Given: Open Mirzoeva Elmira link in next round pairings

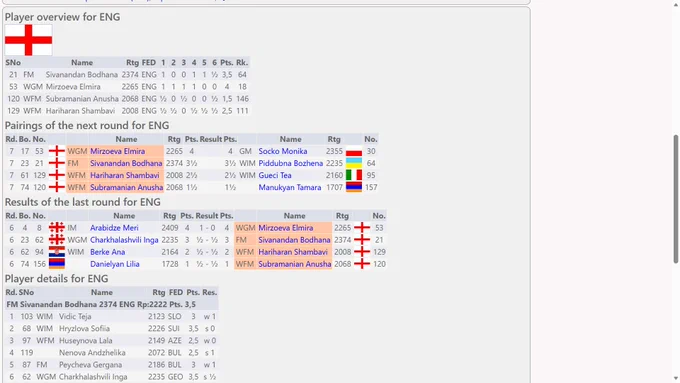Looking at the screenshot, I should pos(118,151).
